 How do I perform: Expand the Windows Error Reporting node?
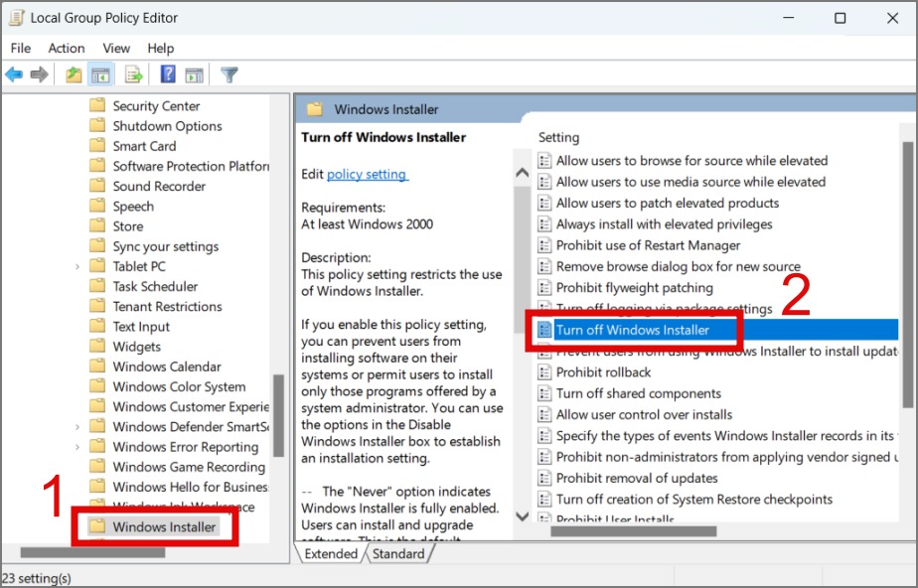pos(77,447)
